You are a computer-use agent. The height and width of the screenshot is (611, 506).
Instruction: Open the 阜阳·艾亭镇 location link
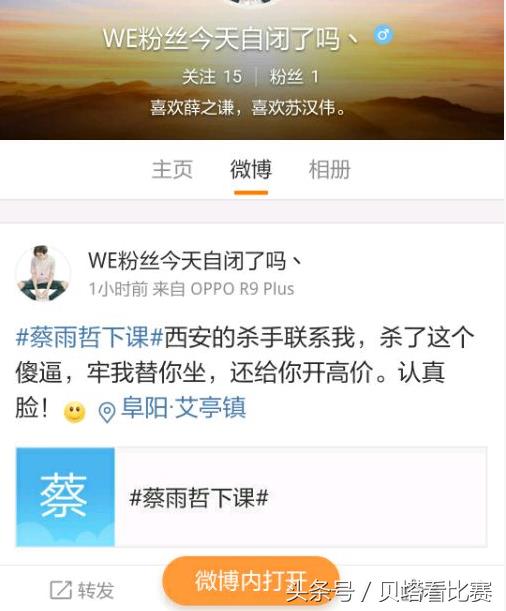point(183,408)
